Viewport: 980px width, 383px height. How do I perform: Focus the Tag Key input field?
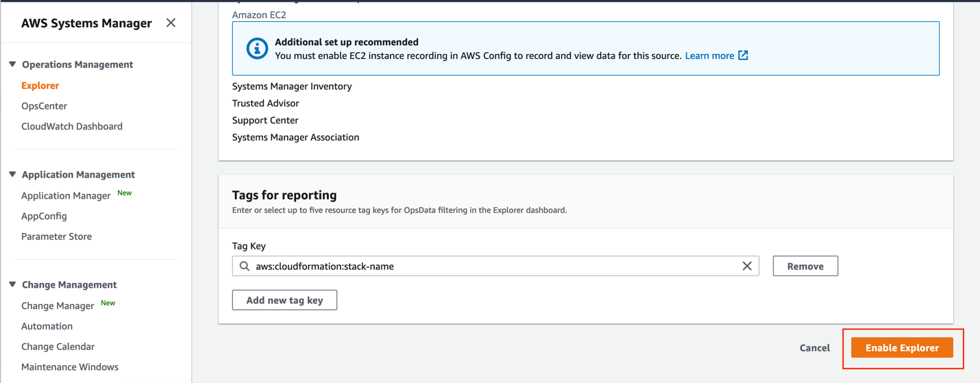pos(495,266)
